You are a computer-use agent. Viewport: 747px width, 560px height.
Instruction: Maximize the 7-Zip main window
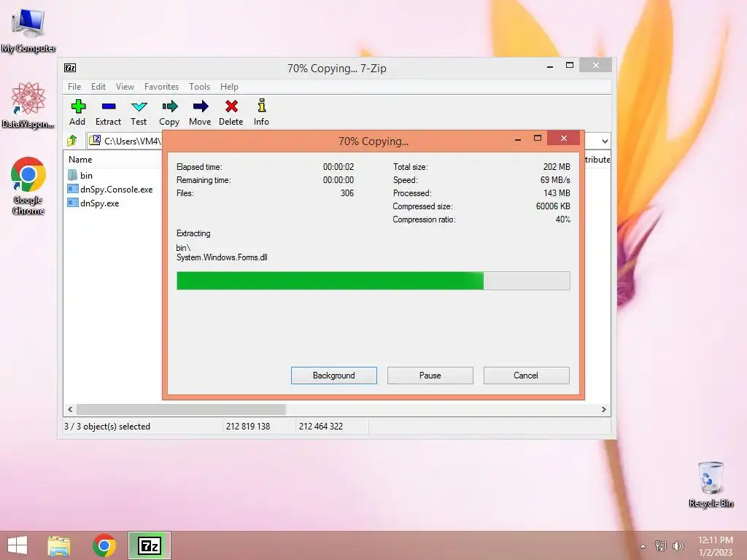[x=569, y=65]
